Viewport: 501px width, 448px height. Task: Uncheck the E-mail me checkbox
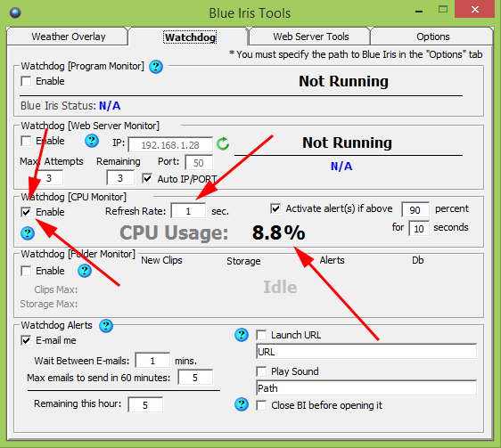point(26,340)
